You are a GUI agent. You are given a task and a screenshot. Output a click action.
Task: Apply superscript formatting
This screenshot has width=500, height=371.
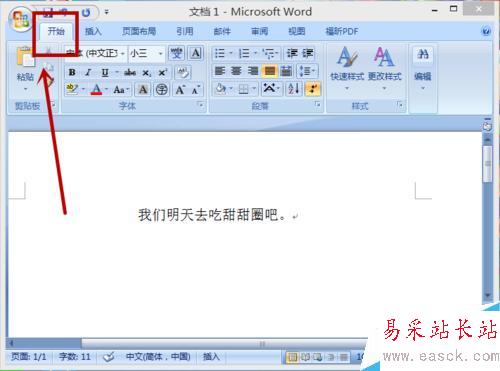[x=163, y=72]
